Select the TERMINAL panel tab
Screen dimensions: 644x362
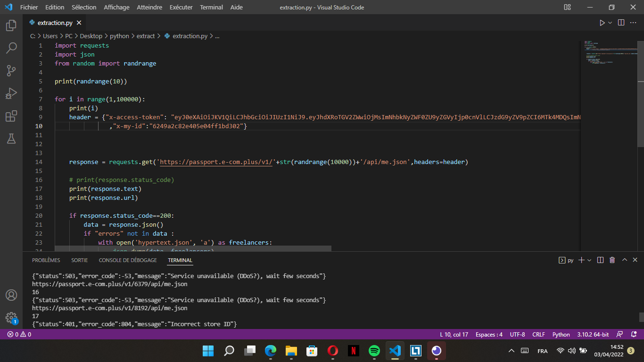[180, 260]
